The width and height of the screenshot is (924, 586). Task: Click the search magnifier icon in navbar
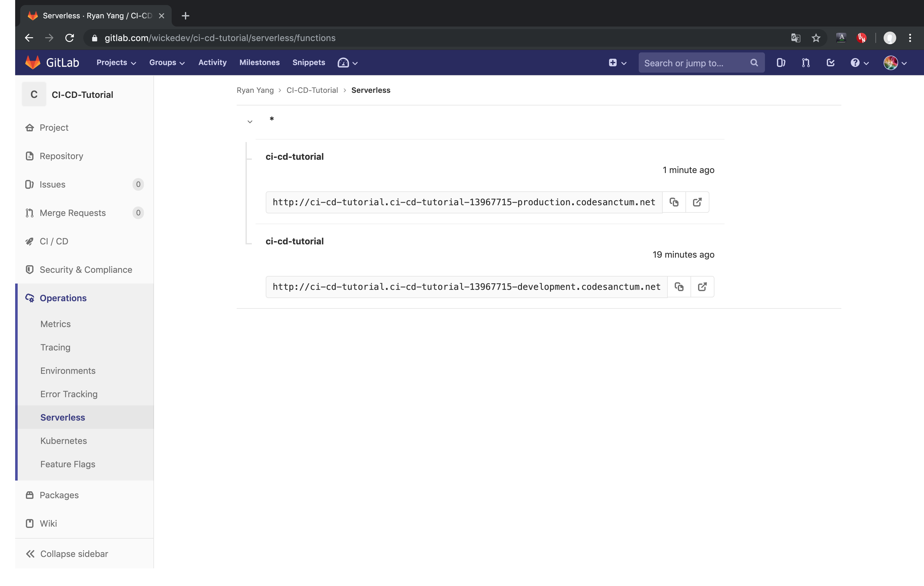tap(754, 63)
